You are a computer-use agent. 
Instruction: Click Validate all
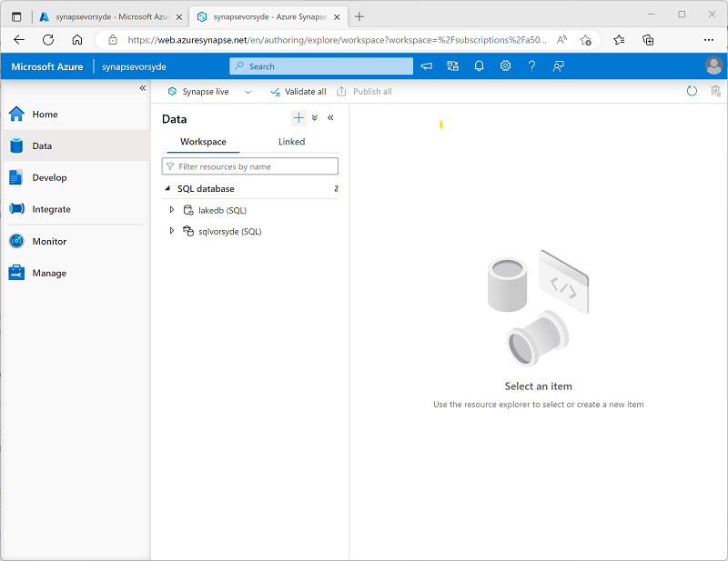click(298, 92)
